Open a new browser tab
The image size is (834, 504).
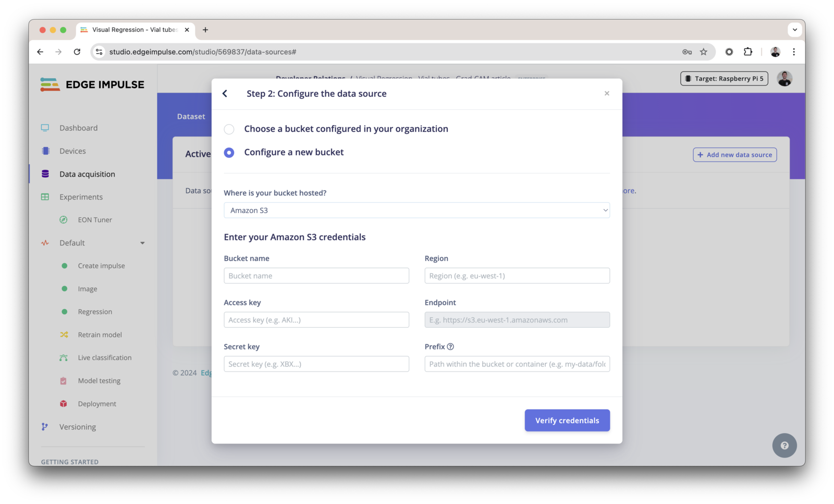click(x=205, y=30)
